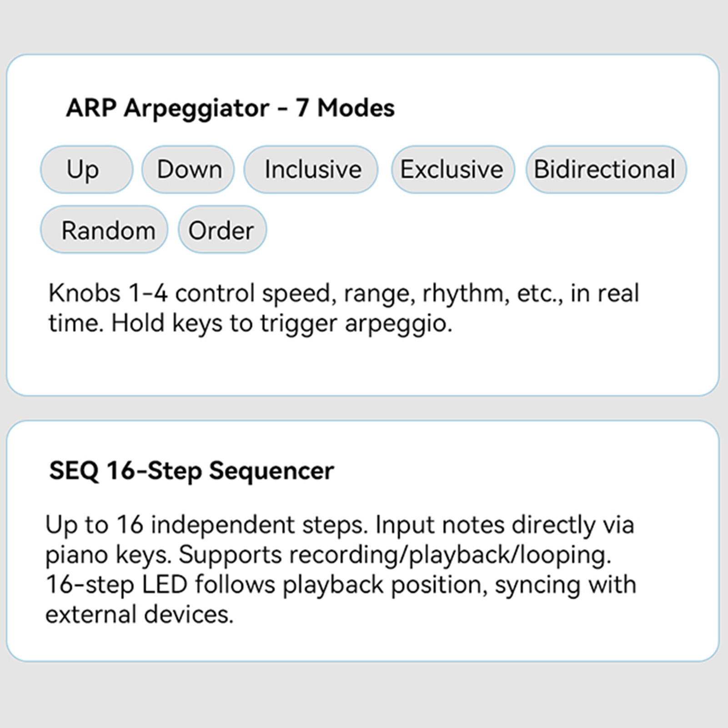This screenshot has width=728, height=728.
Task: Select the Exclusive mode chip
Action: point(453,170)
